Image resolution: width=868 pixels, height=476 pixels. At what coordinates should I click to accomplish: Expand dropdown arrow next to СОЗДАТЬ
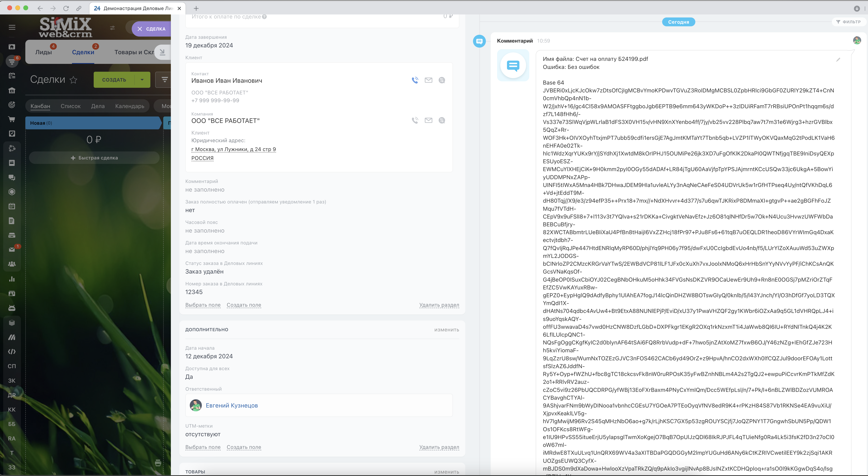point(142,80)
